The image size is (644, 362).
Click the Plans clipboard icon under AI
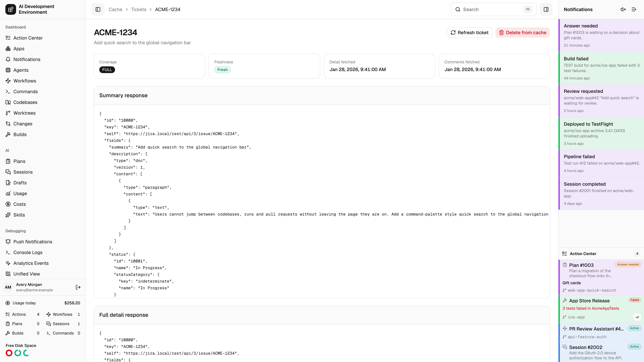pyautogui.click(x=8, y=161)
